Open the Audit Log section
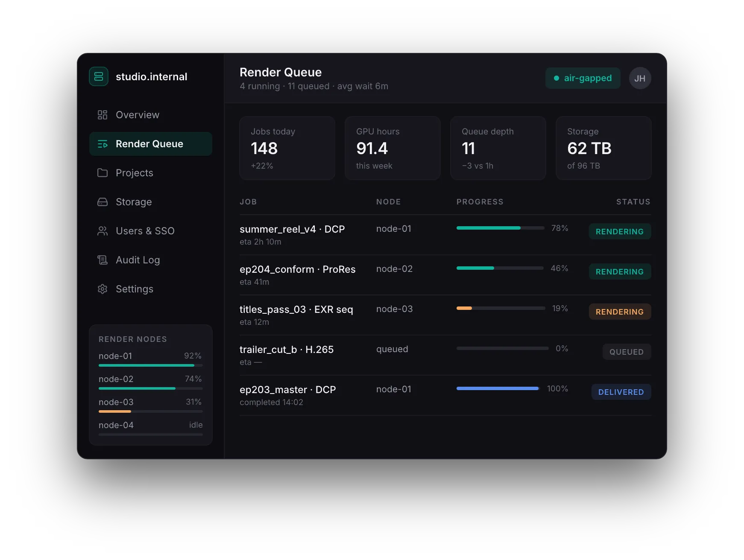 click(x=151, y=260)
